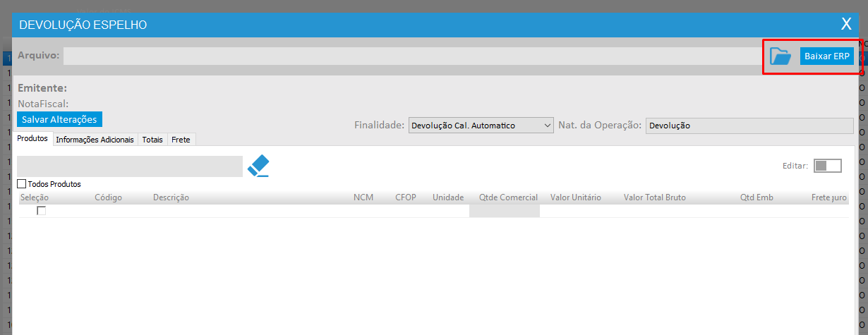The width and height of the screenshot is (868, 335).
Task: Switch to the Informações Adicionais tab
Action: [95, 140]
